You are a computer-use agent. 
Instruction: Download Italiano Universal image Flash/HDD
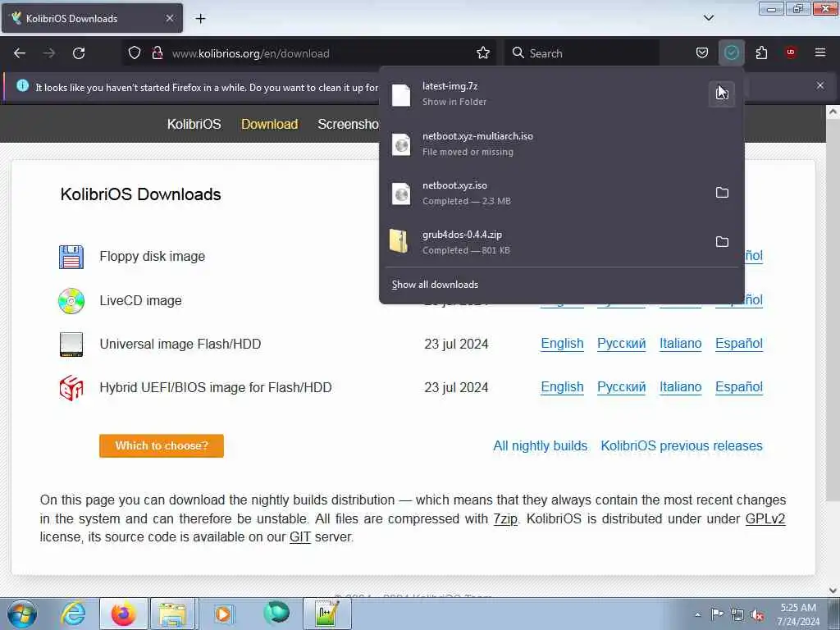[680, 344]
